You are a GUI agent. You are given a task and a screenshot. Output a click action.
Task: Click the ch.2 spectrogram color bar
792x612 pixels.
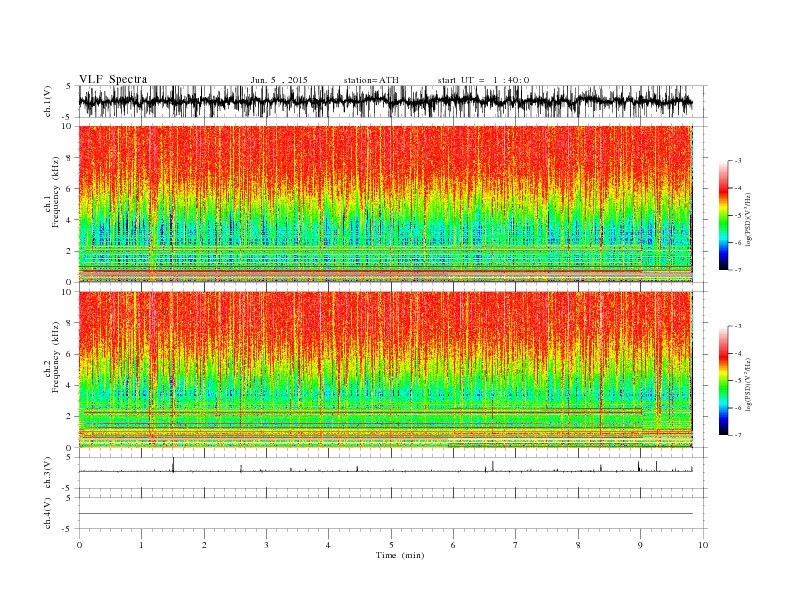coord(723,380)
